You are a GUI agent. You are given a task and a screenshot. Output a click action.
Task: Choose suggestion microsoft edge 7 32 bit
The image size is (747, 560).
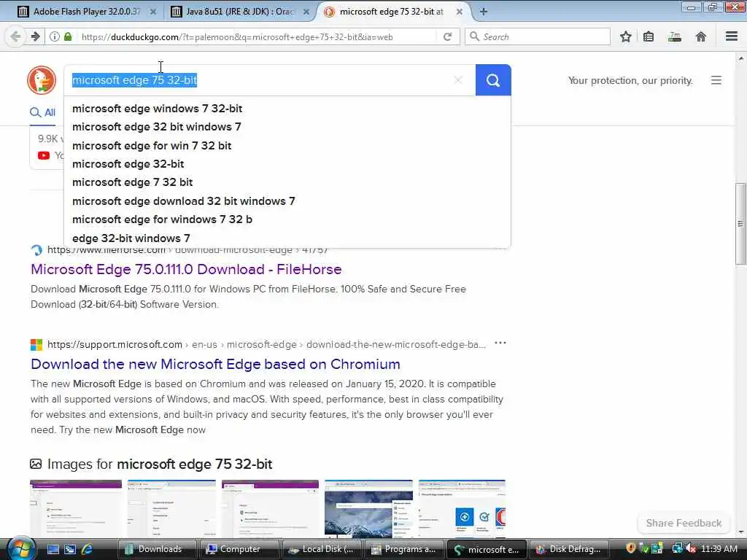[x=287, y=182]
